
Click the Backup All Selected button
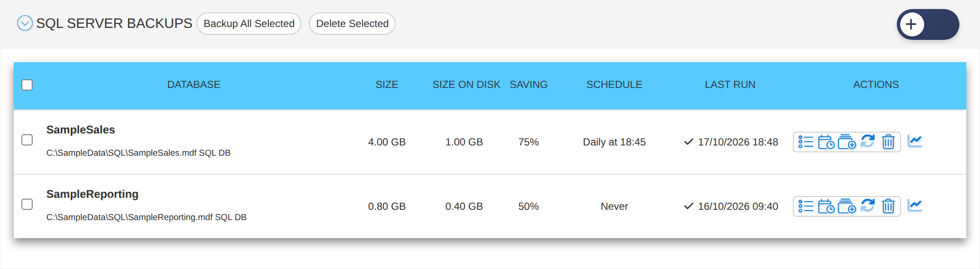point(249,24)
